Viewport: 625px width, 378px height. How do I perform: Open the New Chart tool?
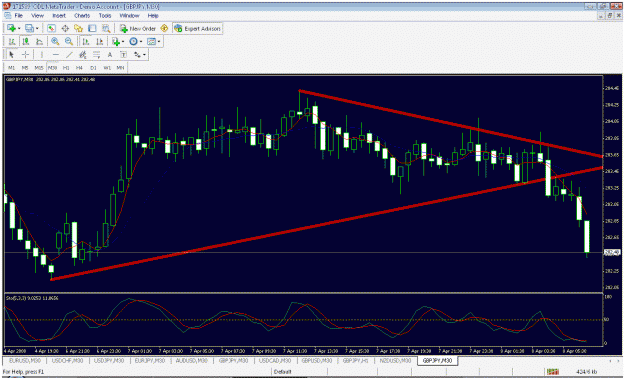click(11, 28)
